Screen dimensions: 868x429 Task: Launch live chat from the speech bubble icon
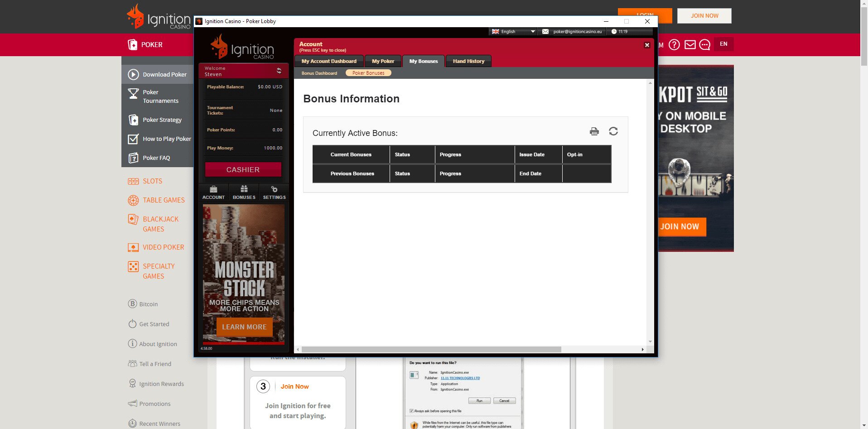coord(704,44)
